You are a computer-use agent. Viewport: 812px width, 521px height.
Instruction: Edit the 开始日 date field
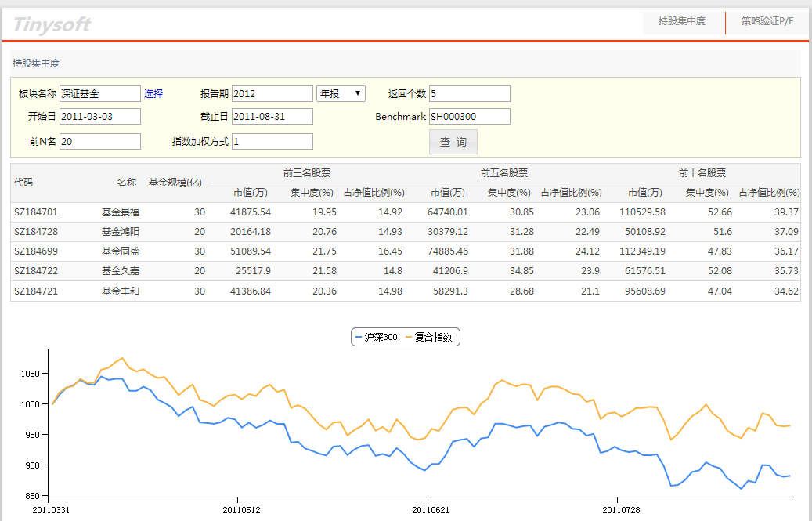[x=99, y=117]
